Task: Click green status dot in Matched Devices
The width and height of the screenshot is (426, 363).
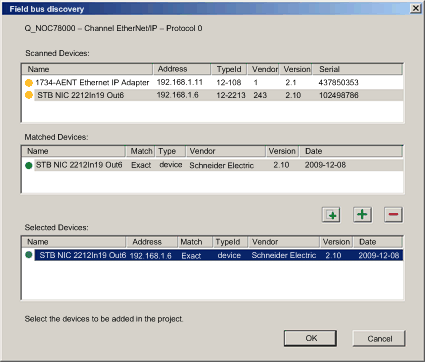Action: [x=29, y=165]
